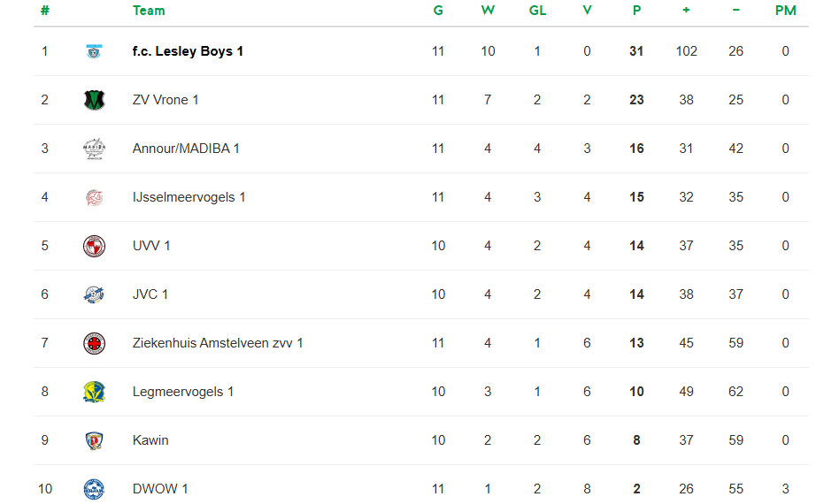Click the DWOW 1 club logo
The height and width of the screenshot is (504, 839).
[x=94, y=489]
